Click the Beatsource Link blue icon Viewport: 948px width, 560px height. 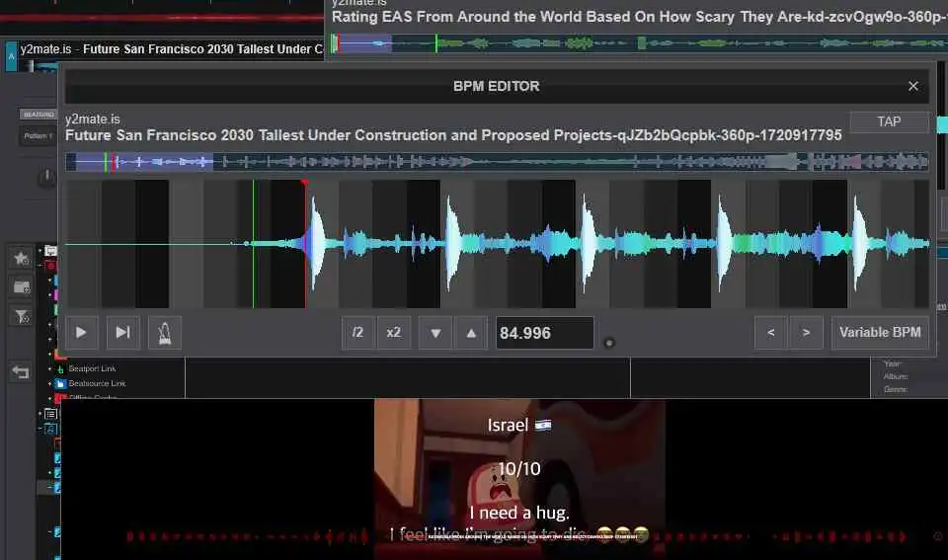tap(60, 383)
